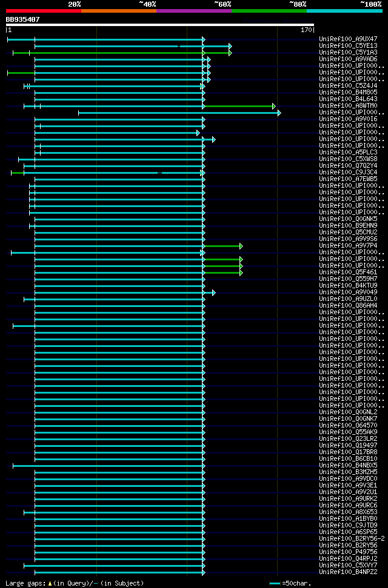Select hit label UniRef100_Q5F461
388x588 pixels.
coord(348,273)
